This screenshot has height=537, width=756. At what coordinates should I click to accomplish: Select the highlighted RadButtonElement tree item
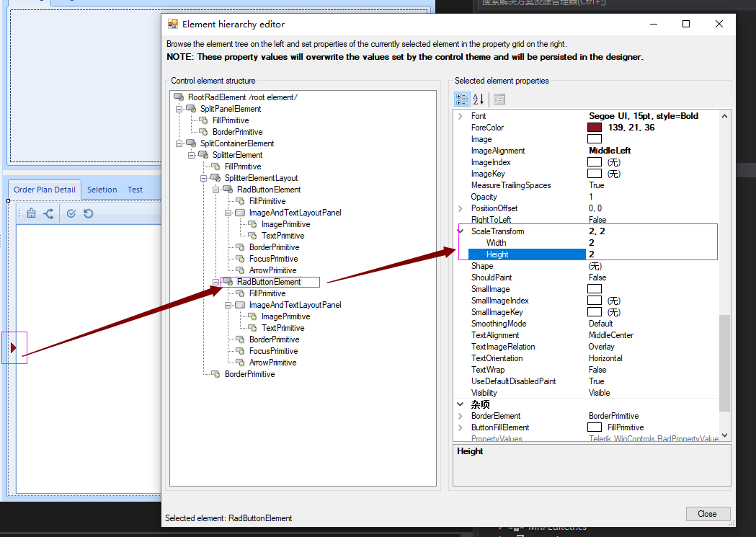point(270,281)
